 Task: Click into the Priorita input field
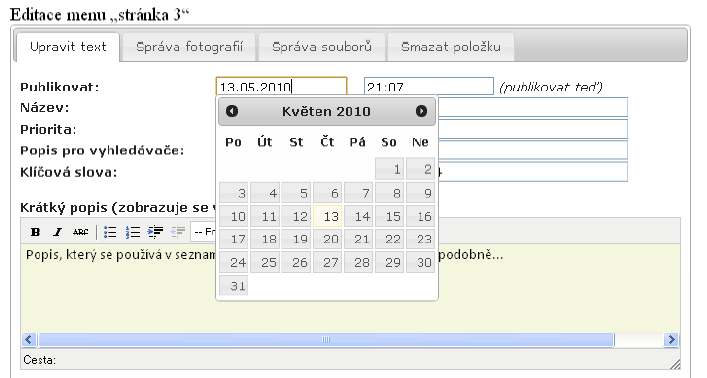pos(533,129)
